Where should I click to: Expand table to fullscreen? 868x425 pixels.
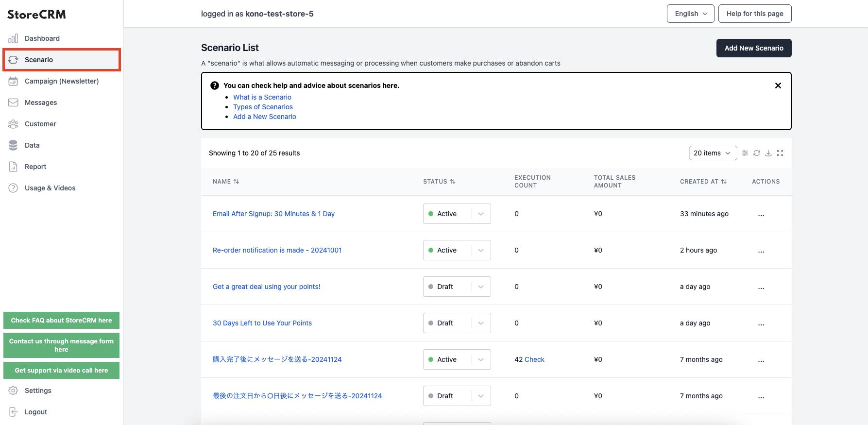click(780, 153)
